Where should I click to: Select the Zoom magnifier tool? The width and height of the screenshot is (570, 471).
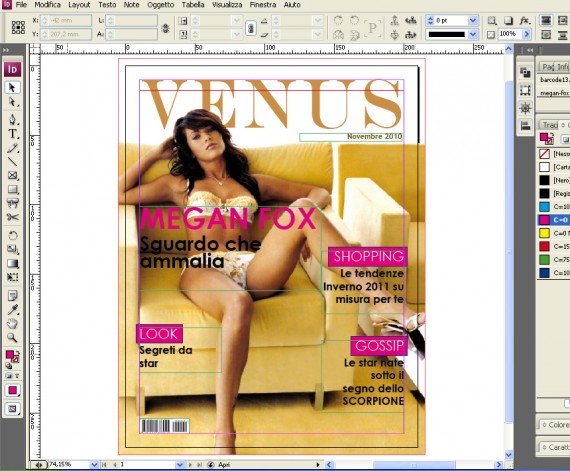coord(12,338)
